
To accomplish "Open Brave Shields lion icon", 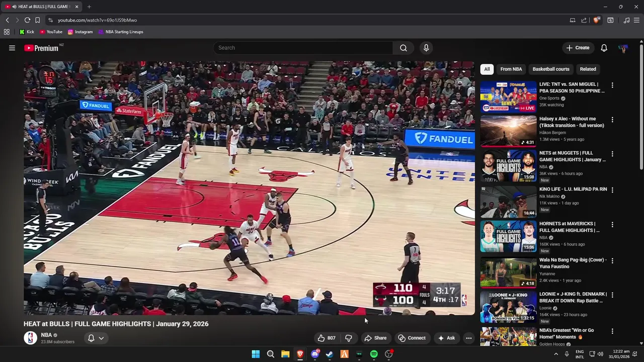I will pyautogui.click(x=596, y=20).
